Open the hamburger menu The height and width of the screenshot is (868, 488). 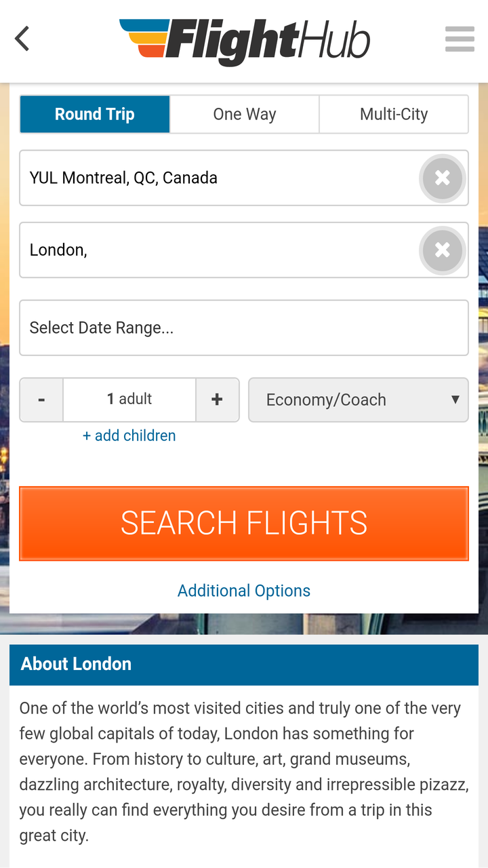(460, 39)
